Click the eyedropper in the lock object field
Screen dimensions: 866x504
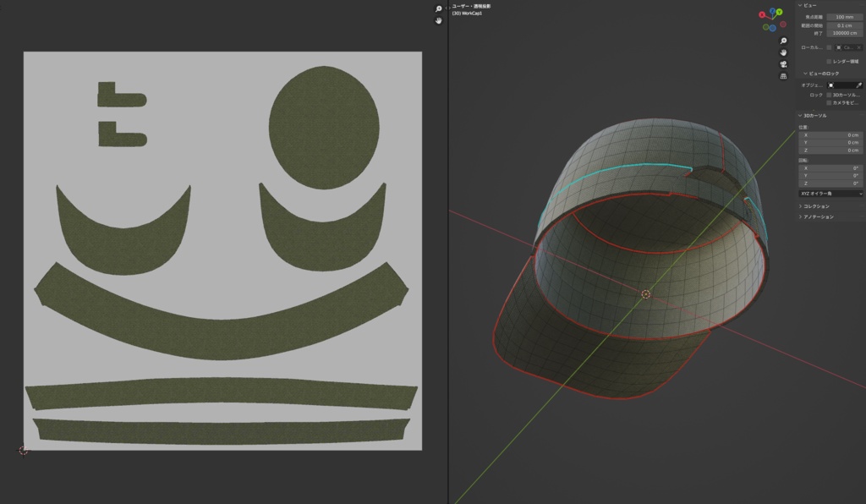[x=858, y=85]
